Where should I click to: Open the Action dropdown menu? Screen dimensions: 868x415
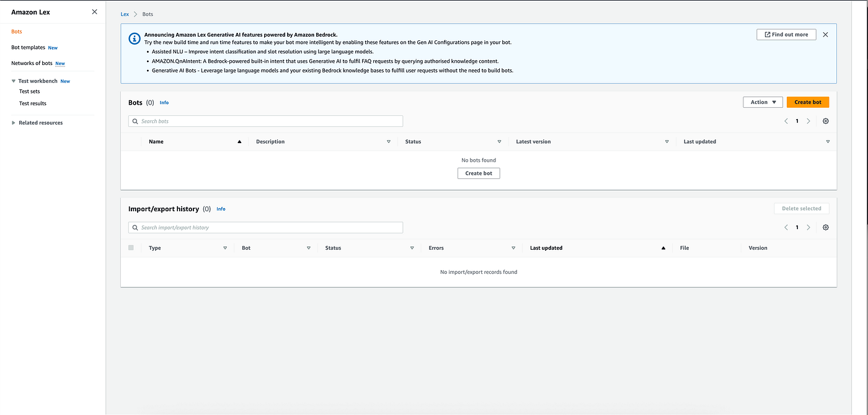pyautogui.click(x=763, y=102)
